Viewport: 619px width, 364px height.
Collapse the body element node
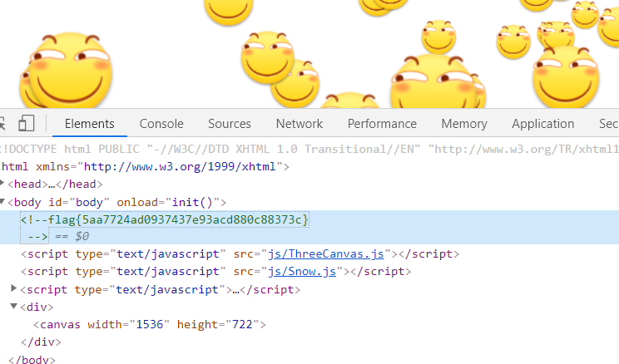(2, 201)
